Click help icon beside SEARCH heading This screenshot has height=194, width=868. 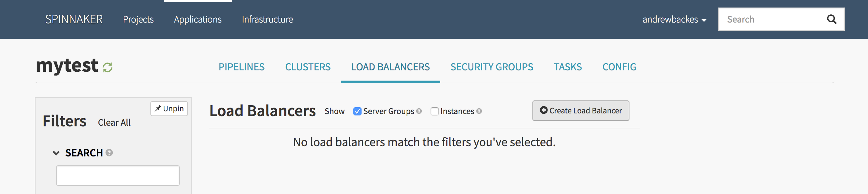[109, 153]
